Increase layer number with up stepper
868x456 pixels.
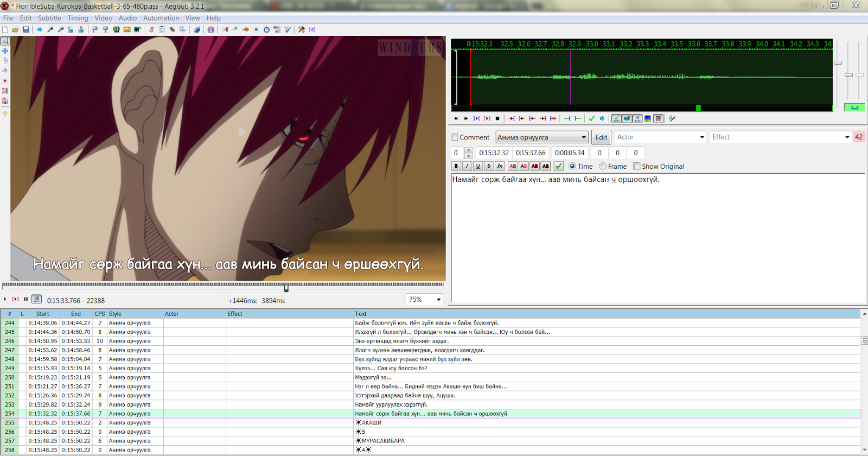click(469, 150)
